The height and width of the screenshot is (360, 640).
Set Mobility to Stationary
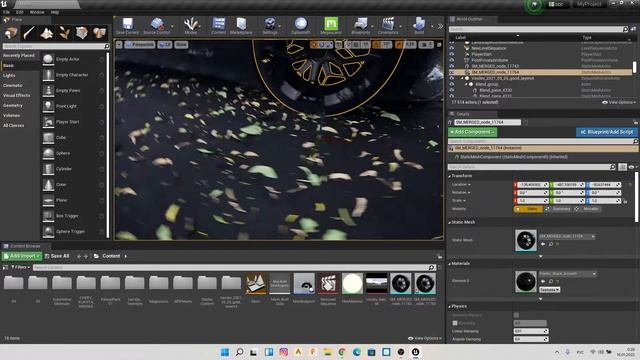(558, 209)
